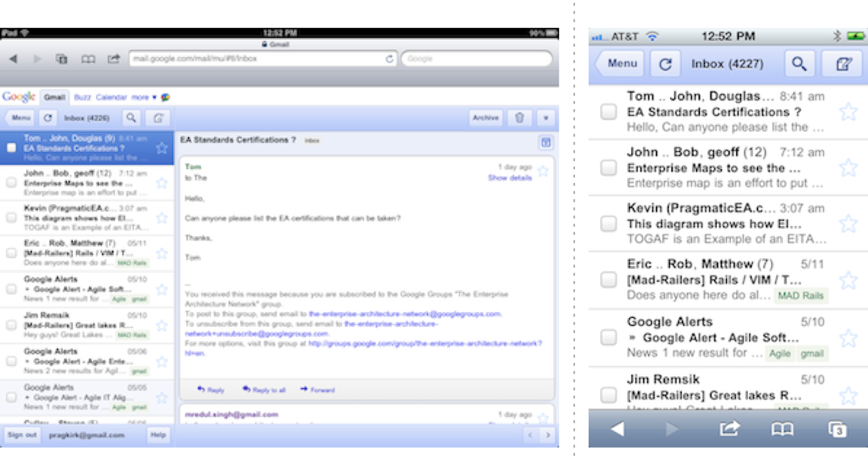
Task: Open iPad Safari bookmarks book icon
Action: tap(88, 59)
